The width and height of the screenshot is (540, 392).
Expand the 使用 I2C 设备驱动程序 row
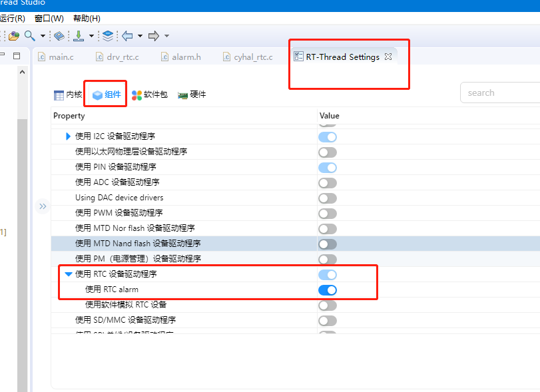[68, 136]
